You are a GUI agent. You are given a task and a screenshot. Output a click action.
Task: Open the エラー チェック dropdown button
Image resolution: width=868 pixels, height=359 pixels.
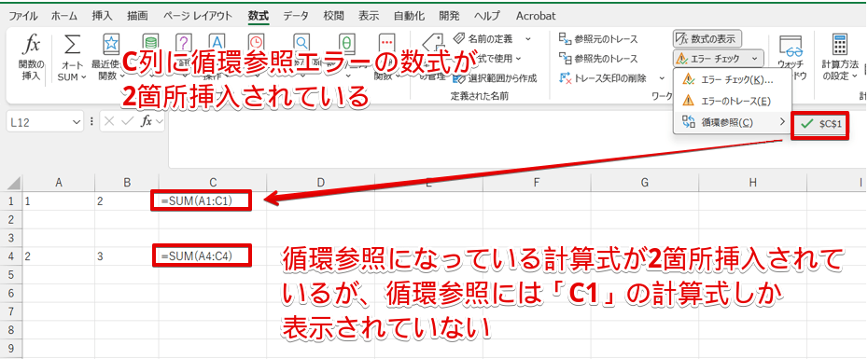point(718,58)
